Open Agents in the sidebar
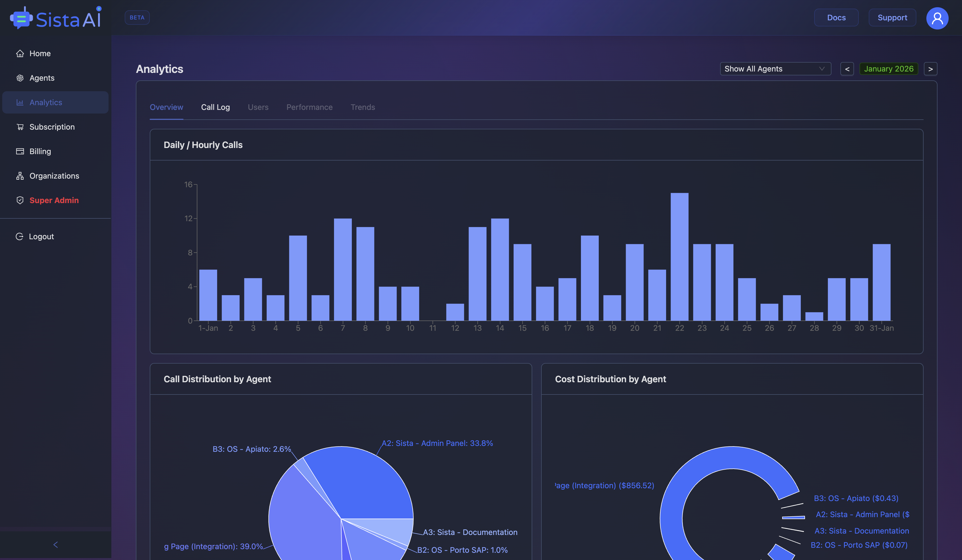962x560 pixels. click(x=55, y=78)
